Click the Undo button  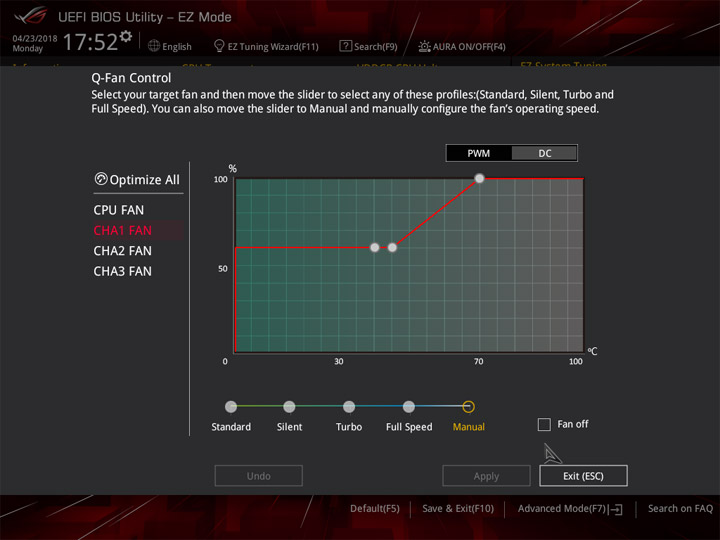pyautogui.click(x=259, y=476)
